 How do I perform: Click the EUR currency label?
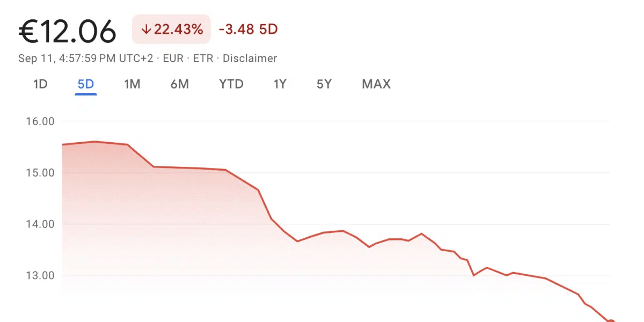[x=173, y=58]
